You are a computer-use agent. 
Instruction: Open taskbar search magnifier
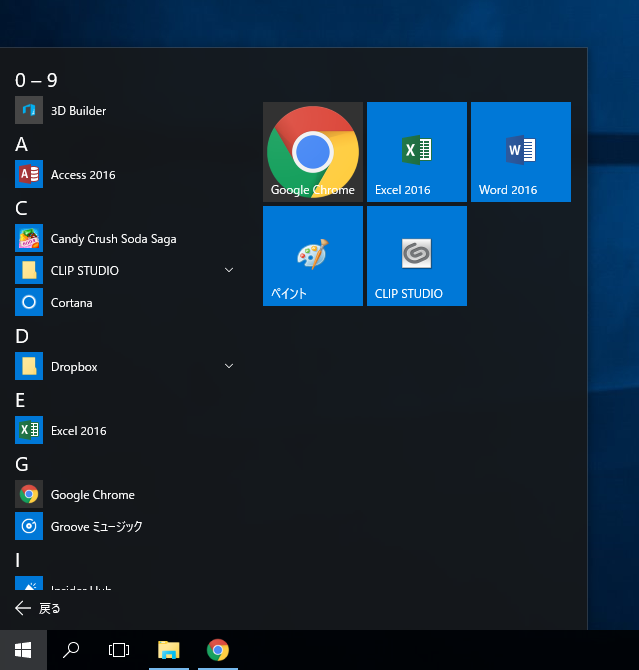pos(71,650)
